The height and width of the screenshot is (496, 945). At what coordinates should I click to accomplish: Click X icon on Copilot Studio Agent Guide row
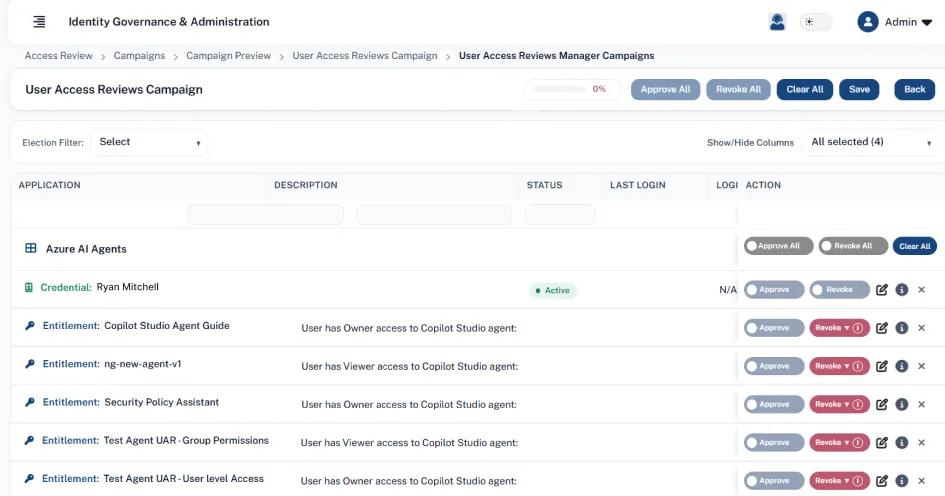(921, 328)
